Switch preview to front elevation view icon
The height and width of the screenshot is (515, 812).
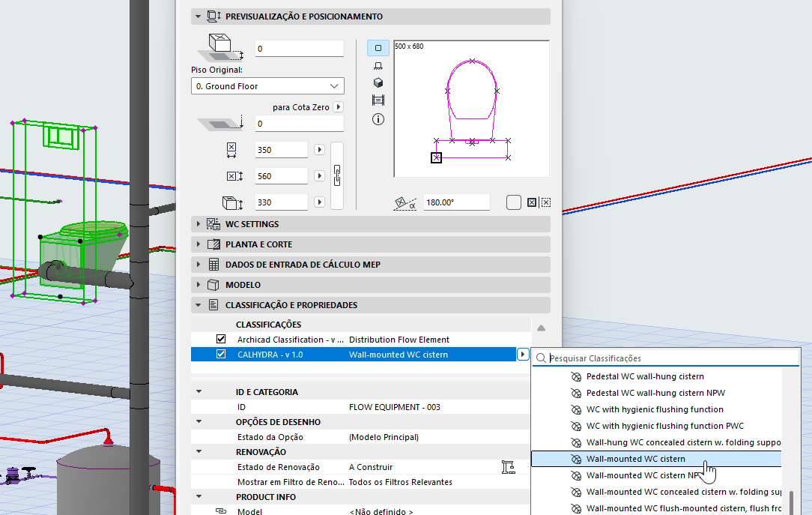click(x=378, y=66)
